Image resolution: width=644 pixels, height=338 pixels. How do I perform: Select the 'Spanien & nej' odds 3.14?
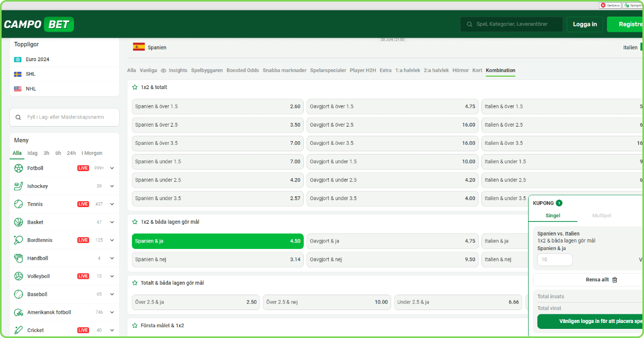218,260
